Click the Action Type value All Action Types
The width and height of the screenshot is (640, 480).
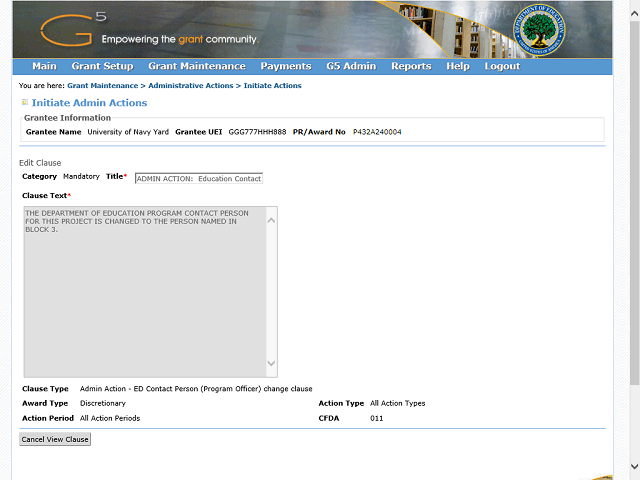click(398, 403)
